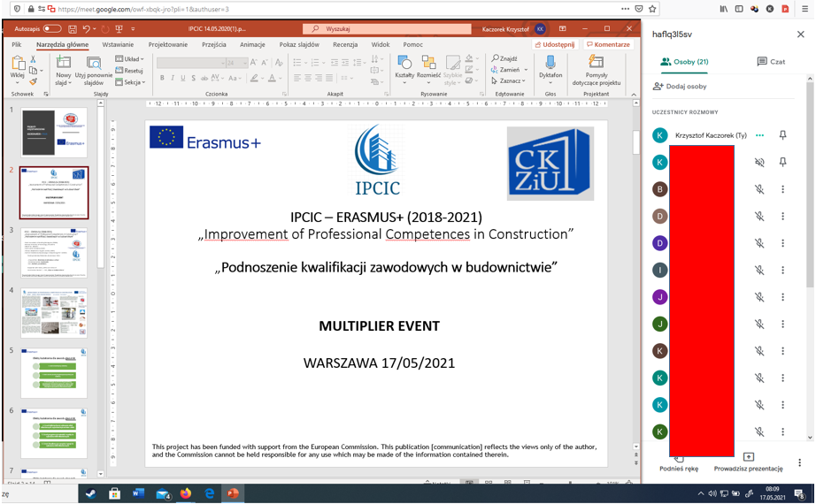Image resolution: width=816 pixels, height=504 pixels.
Task: Expand the Zamień replace dropdown
Action: (x=526, y=70)
